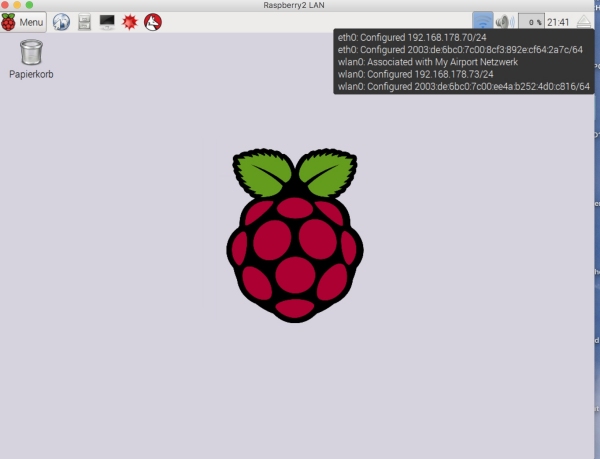Open the File Manager cabinet icon
This screenshot has height=459, width=600.
84,21
